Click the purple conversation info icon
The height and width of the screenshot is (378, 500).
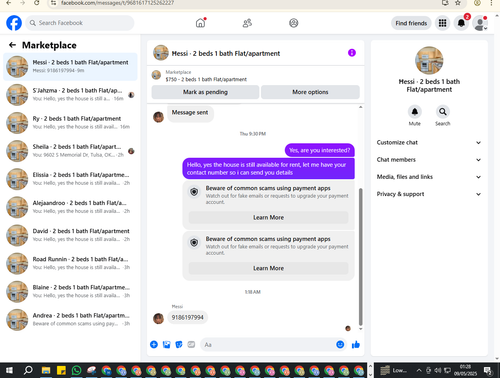point(352,53)
